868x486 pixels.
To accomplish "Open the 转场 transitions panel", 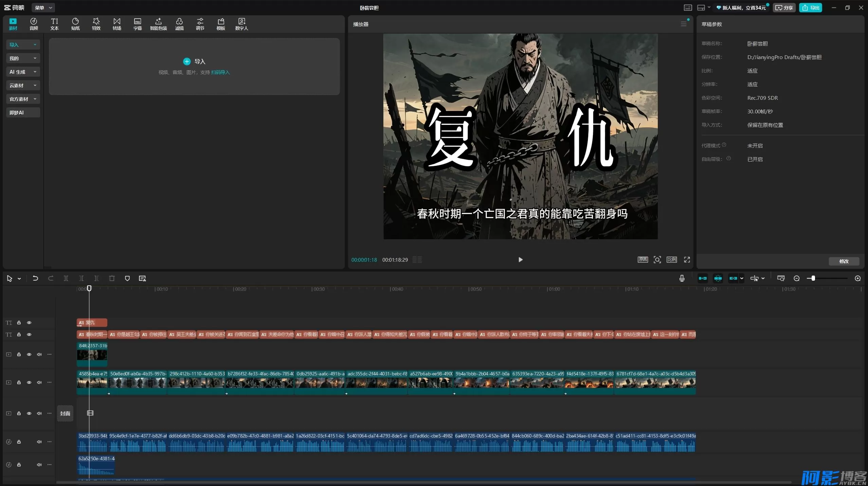I will [117, 24].
